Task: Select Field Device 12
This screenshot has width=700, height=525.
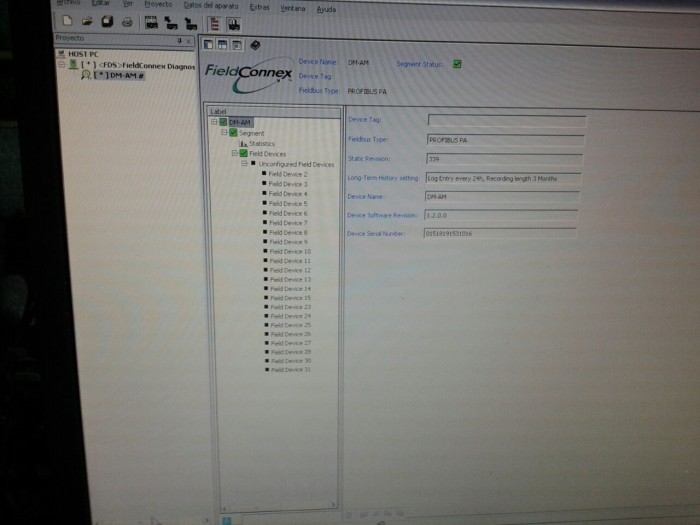Action: click(290, 270)
